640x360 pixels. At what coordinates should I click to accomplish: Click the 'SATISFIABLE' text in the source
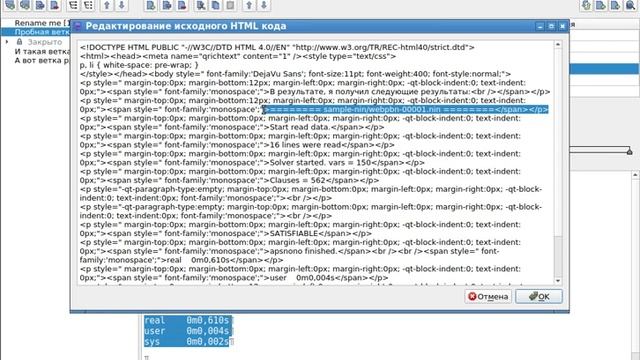click(294, 233)
